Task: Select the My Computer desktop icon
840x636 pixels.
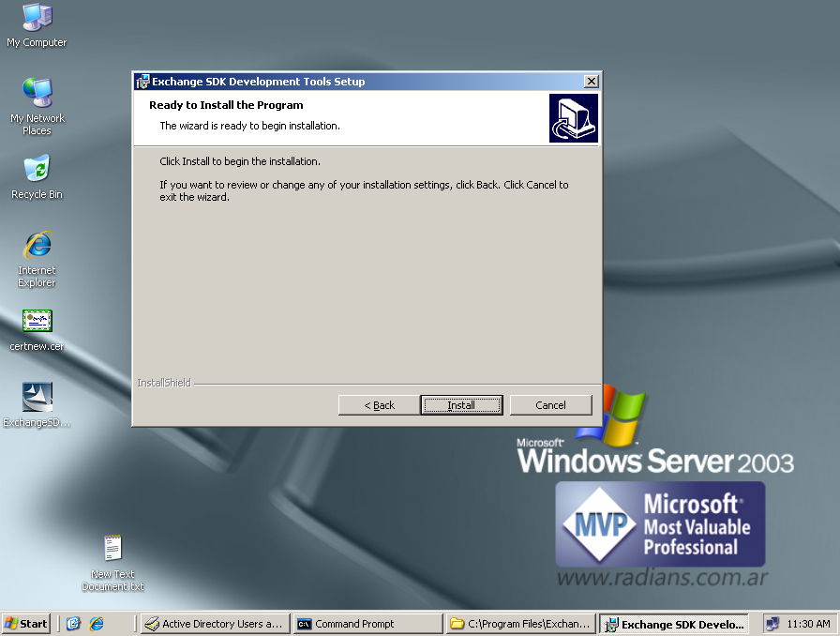Action: pos(37,18)
